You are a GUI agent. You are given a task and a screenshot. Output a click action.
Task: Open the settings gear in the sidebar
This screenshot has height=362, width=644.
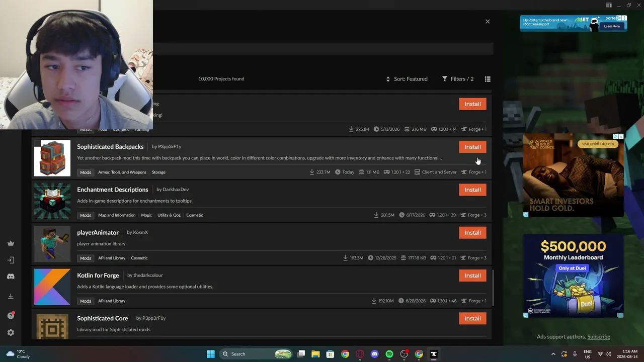coord(11,332)
